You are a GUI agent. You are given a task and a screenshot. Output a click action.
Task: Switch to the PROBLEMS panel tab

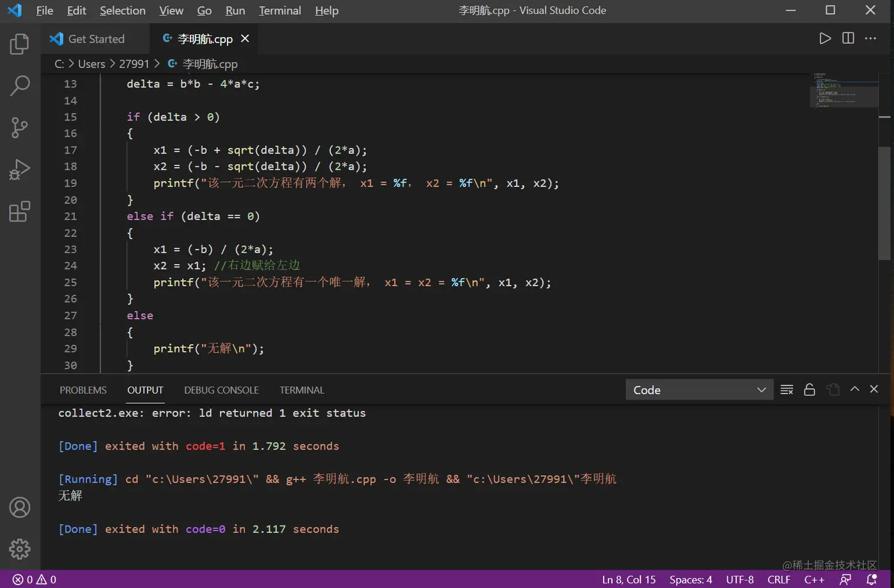(83, 390)
